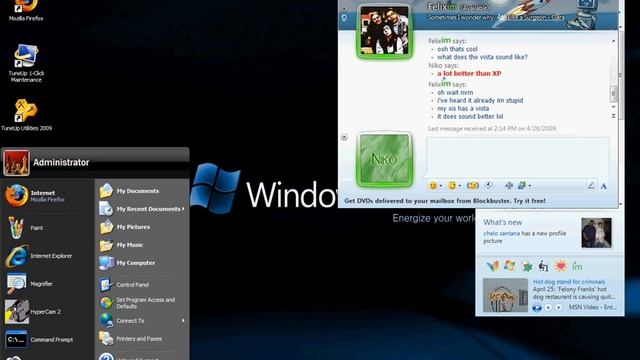Click person-at-desk icon in Messenger tabs

pos(543,266)
